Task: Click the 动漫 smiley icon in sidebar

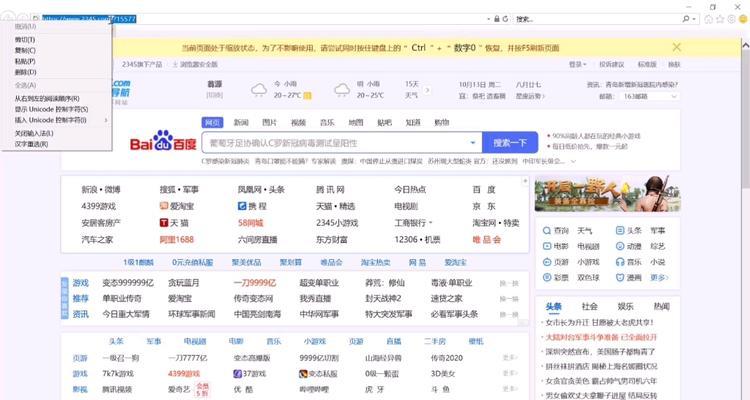Action: coord(620,246)
